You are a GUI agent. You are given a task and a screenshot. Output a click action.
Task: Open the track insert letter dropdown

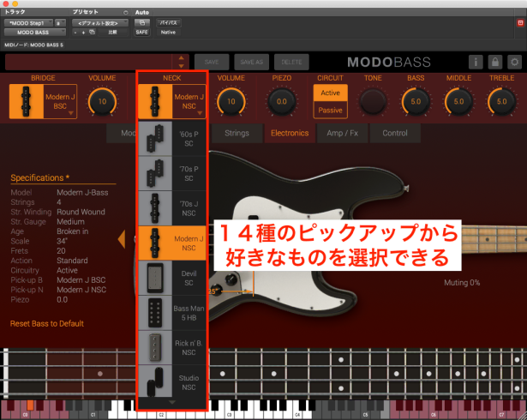(60, 23)
